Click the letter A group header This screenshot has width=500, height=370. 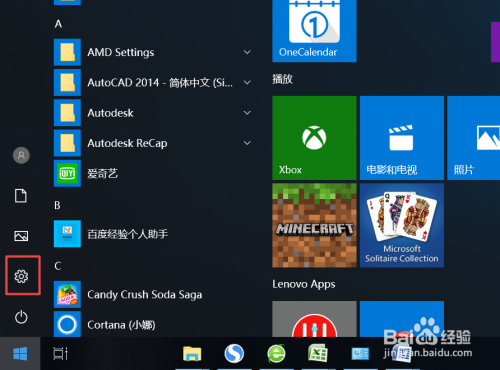coord(58,24)
